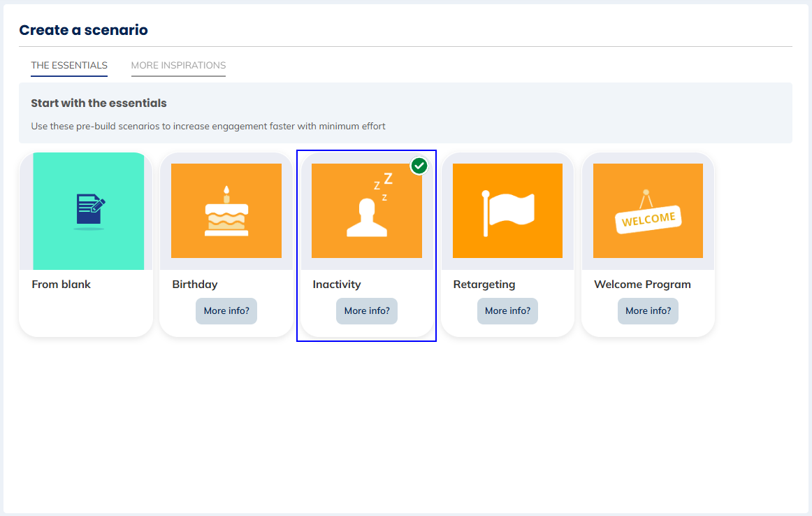Screen dimensions: 812x516
Task: Click the sleeping person inactivity icon
Action: click(368, 208)
